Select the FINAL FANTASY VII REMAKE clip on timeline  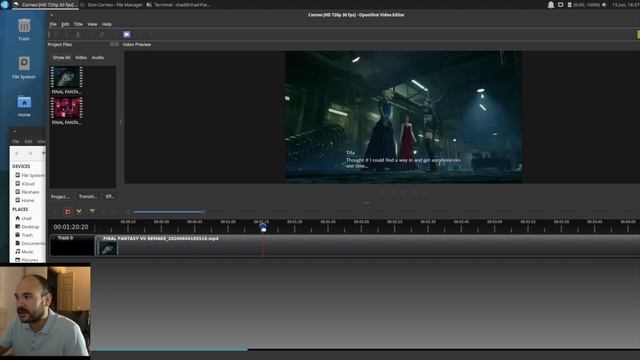367,245
